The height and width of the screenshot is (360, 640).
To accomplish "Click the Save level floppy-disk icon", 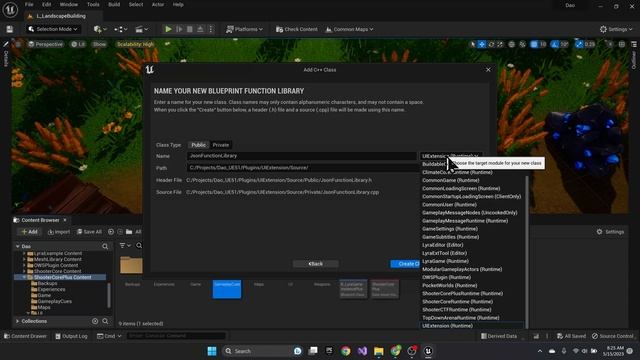I will click(9, 29).
